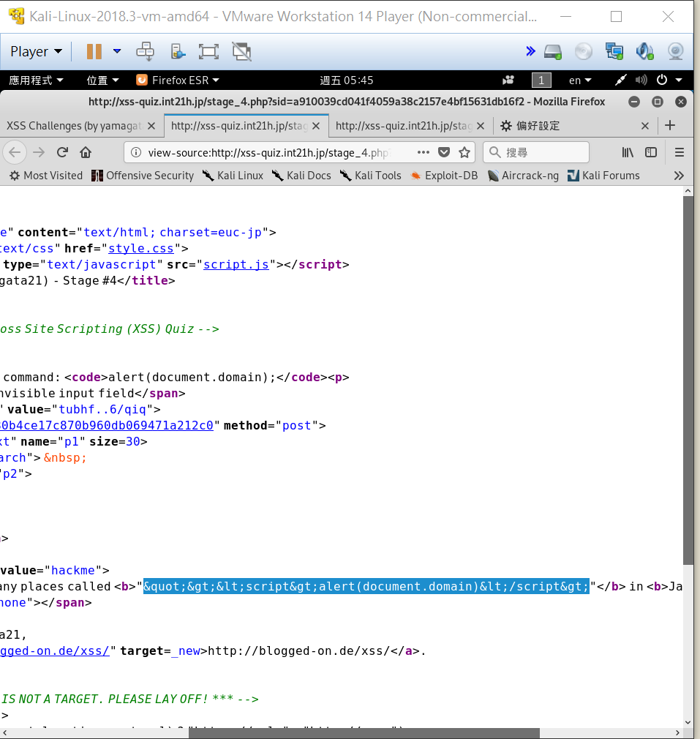700x739 pixels.
Task: Click the hard disk device icon
Action: 552,51
